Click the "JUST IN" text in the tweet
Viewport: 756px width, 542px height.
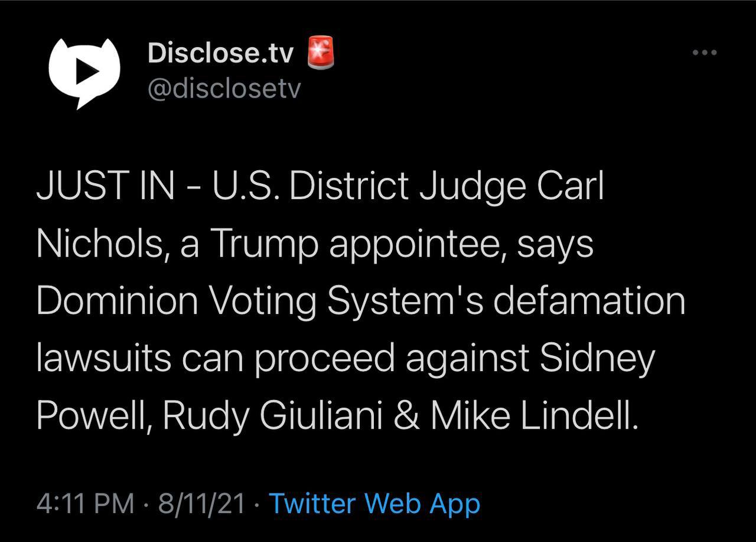tap(105, 187)
